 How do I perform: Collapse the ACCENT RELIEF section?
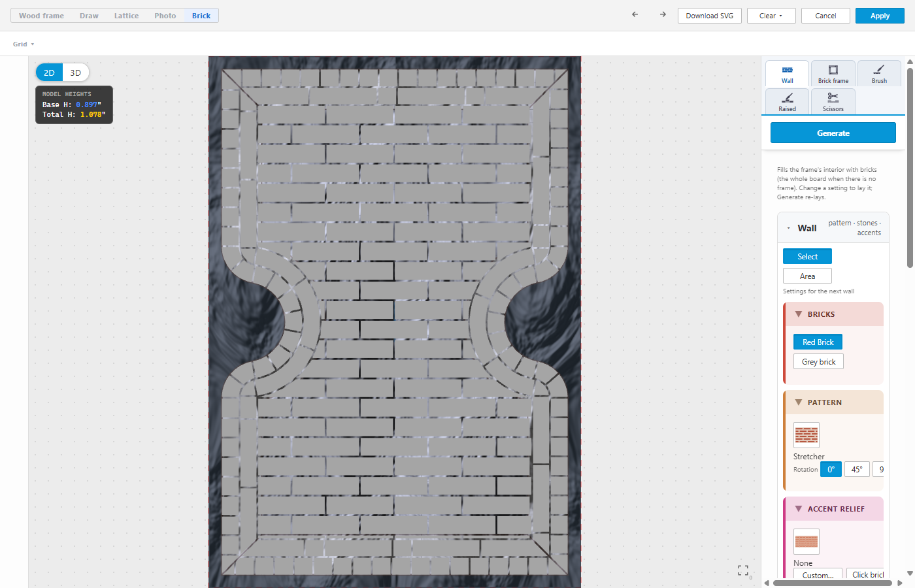tap(798, 509)
